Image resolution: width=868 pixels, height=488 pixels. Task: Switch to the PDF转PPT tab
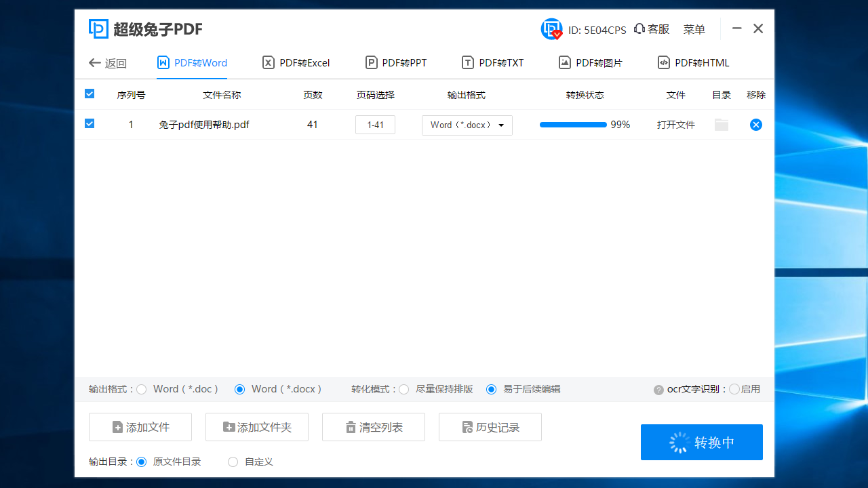click(x=396, y=63)
